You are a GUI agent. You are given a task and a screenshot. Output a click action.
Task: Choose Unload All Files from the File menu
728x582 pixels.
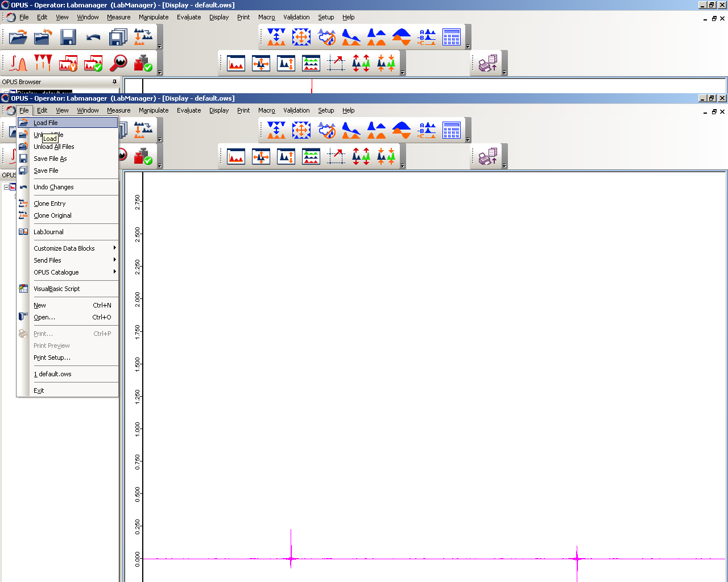coord(54,147)
